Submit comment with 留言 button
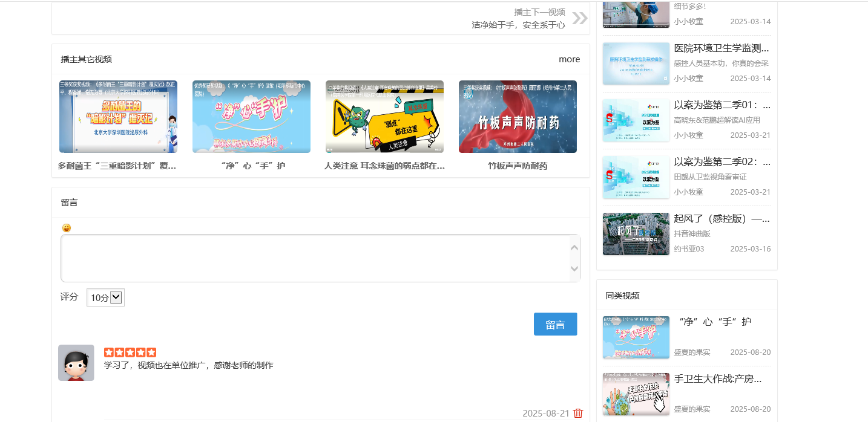 point(555,324)
